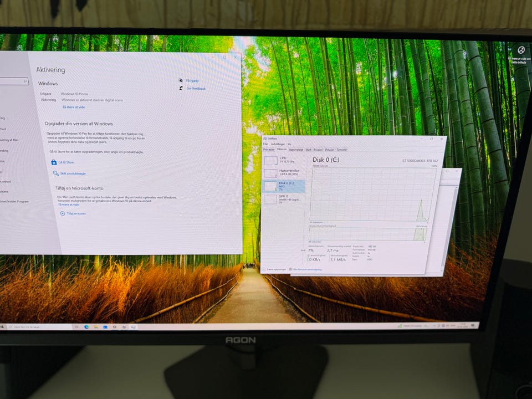The image size is (532, 399).
Task: Click the Tilføj en konto plus icon
Action: [x=63, y=213]
